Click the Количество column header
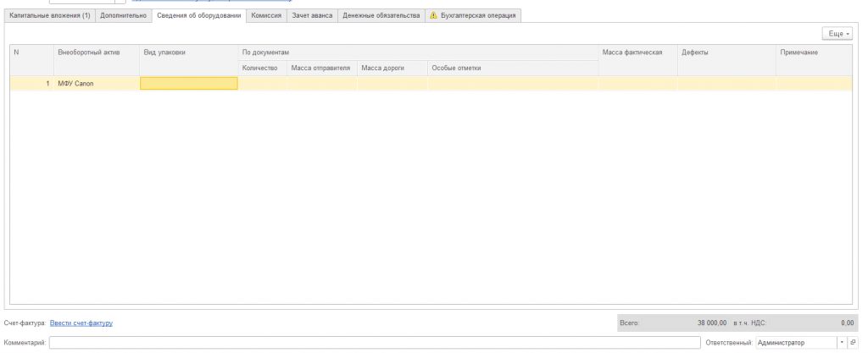868x353 pixels. tap(263, 68)
